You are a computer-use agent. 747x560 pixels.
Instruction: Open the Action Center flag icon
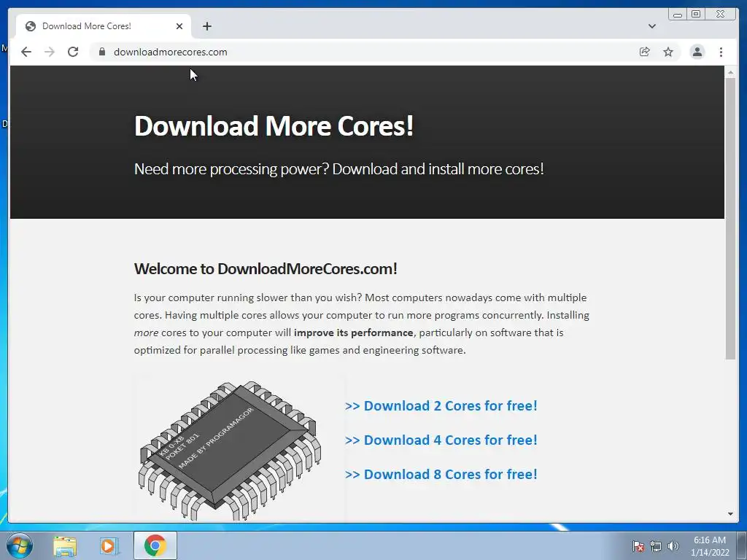pos(638,546)
